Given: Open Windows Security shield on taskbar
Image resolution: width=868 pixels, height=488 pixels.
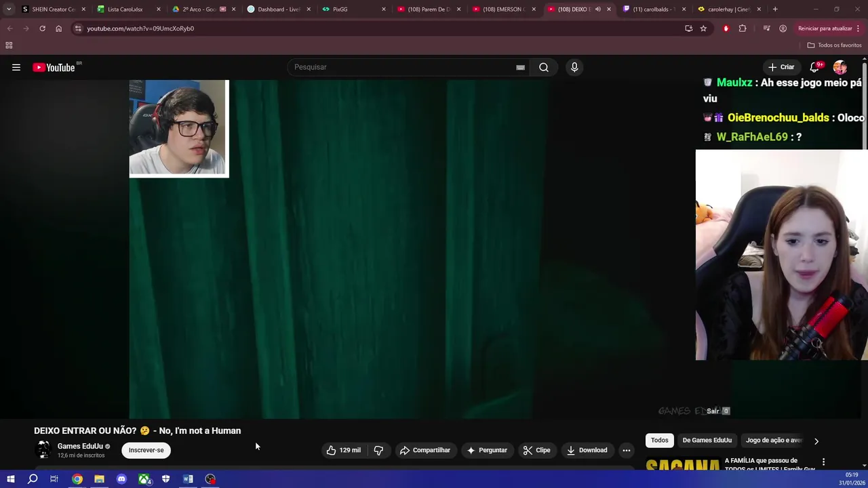Looking at the screenshot, I should [x=165, y=479].
